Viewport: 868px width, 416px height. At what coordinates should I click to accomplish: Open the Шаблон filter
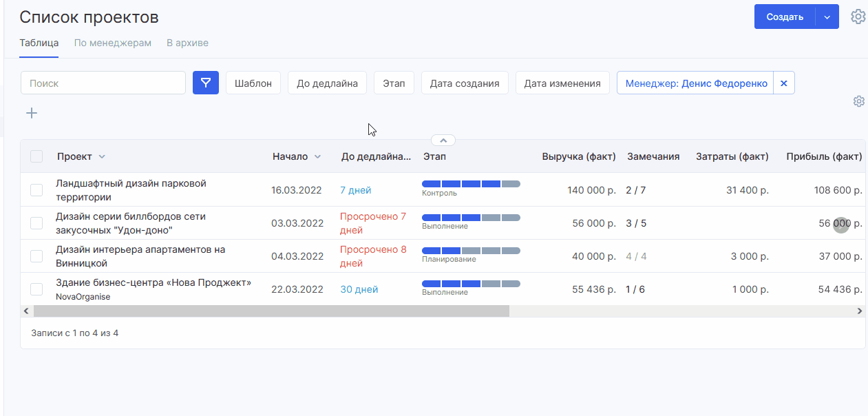253,83
